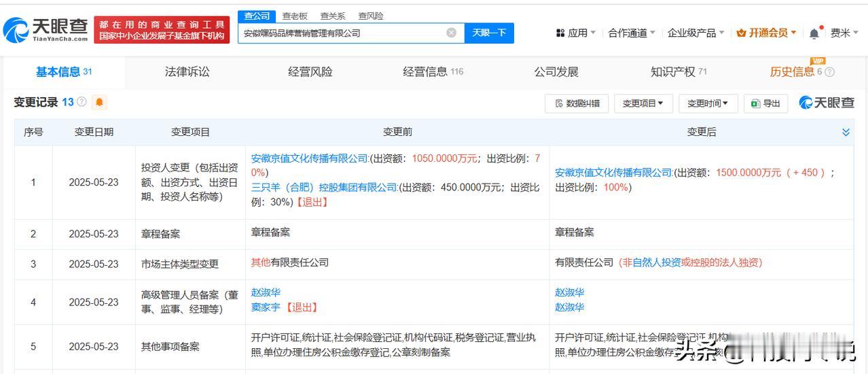Collapse the table with the double chevron icon
868x374 pixels.
(x=846, y=132)
